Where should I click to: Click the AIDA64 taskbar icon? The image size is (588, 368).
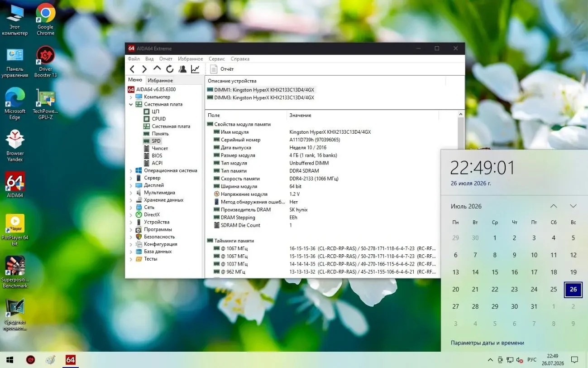click(x=70, y=360)
